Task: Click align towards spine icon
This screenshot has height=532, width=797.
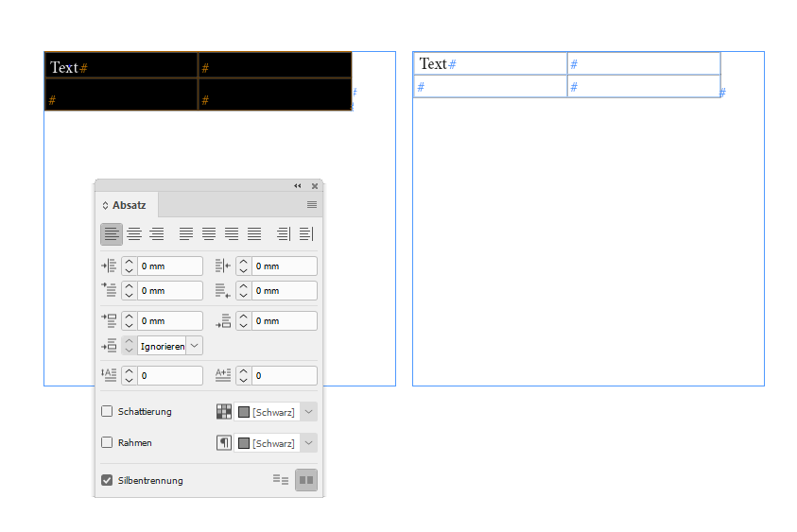Action: [x=284, y=234]
